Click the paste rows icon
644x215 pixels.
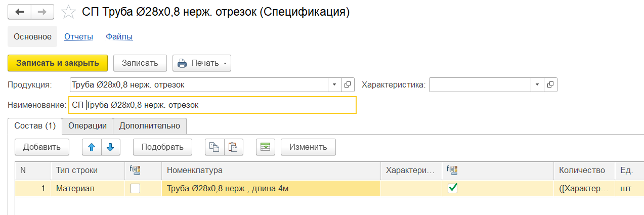[233, 147]
